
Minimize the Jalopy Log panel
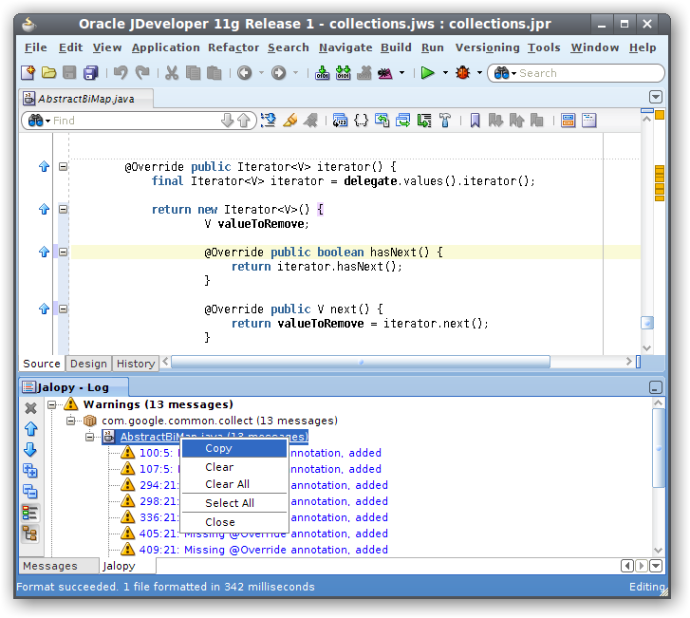coord(655,387)
